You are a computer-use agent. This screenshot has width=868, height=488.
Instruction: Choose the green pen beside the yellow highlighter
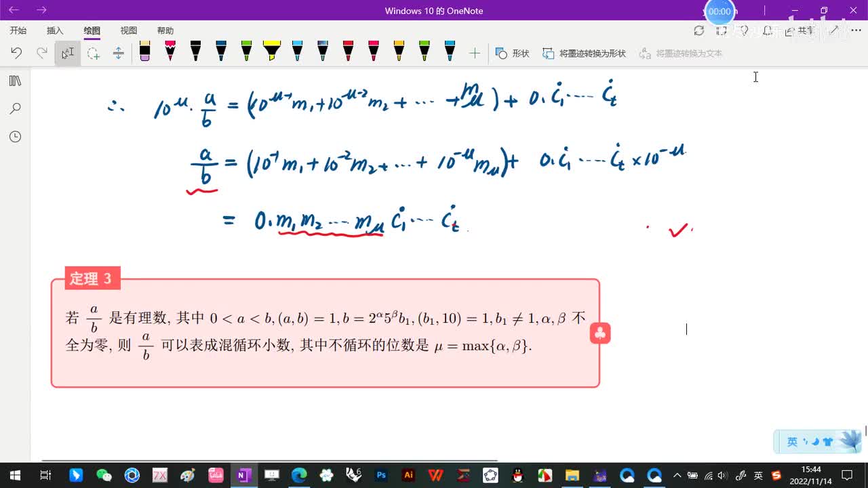(246, 52)
